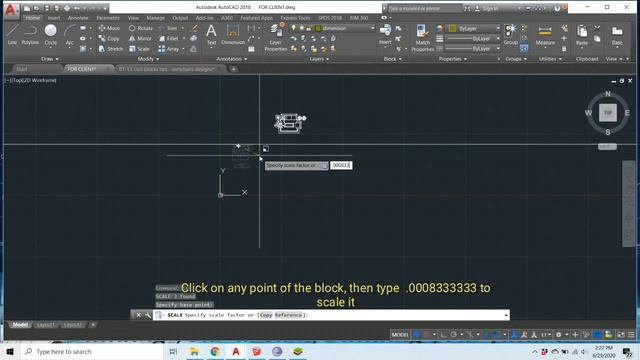Click the search keyword field
Screen dimensions: 640x360
424,8
